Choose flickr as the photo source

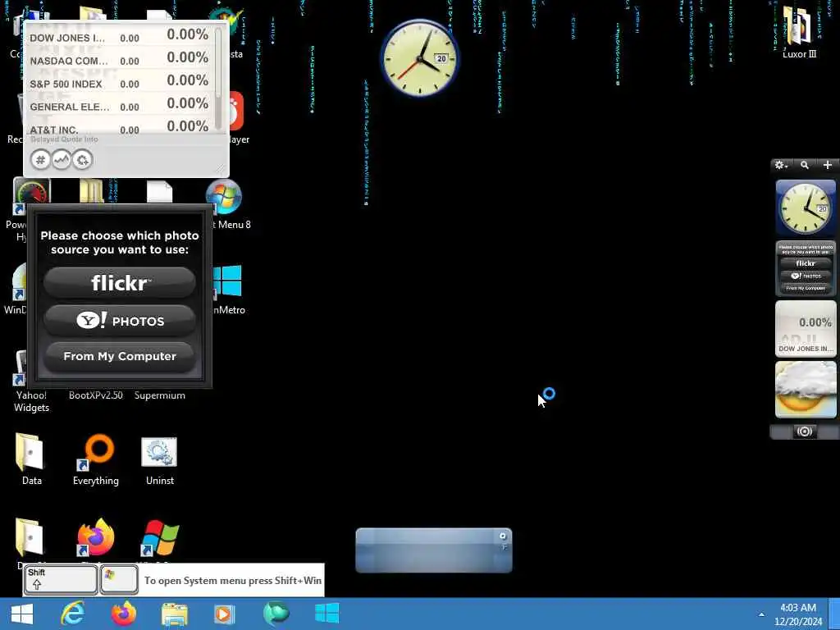120,282
